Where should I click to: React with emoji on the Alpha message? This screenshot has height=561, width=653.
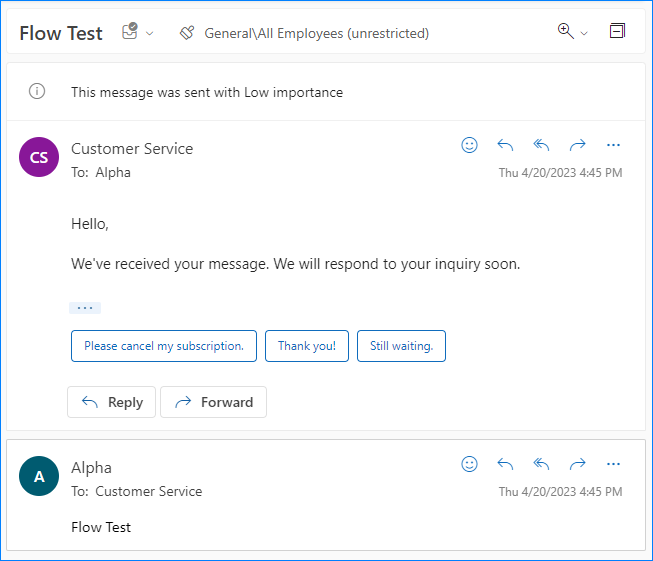pos(469,464)
